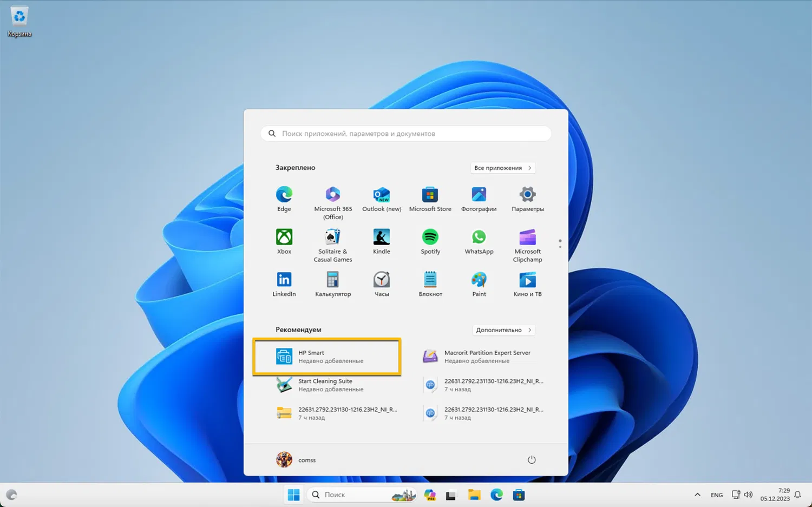Screen dimensions: 812x507
Task: Open Task View on the taskbar
Action: pyautogui.click(x=451, y=495)
